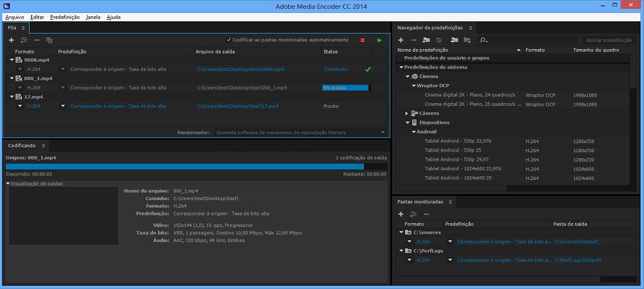This screenshot has height=289, width=644.
Task: Open format dropdown for C:\sources watch folder
Action: [x=409, y=242]
